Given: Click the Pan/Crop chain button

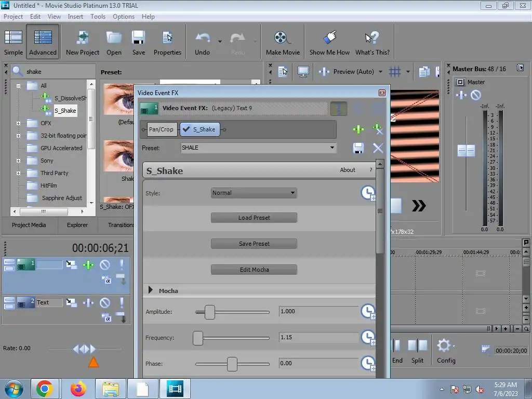Looking at the screenshot, I should pyautogui.click(x=162, y=129).
